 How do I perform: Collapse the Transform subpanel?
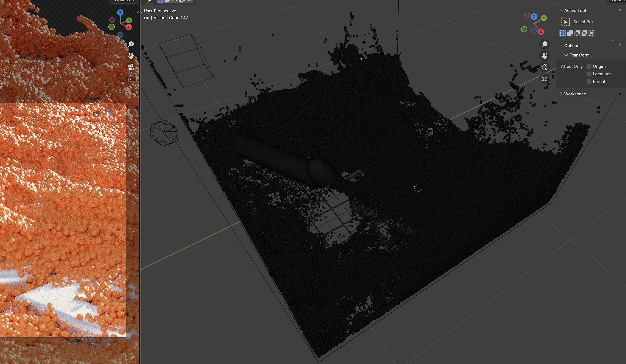coord(566,55)
